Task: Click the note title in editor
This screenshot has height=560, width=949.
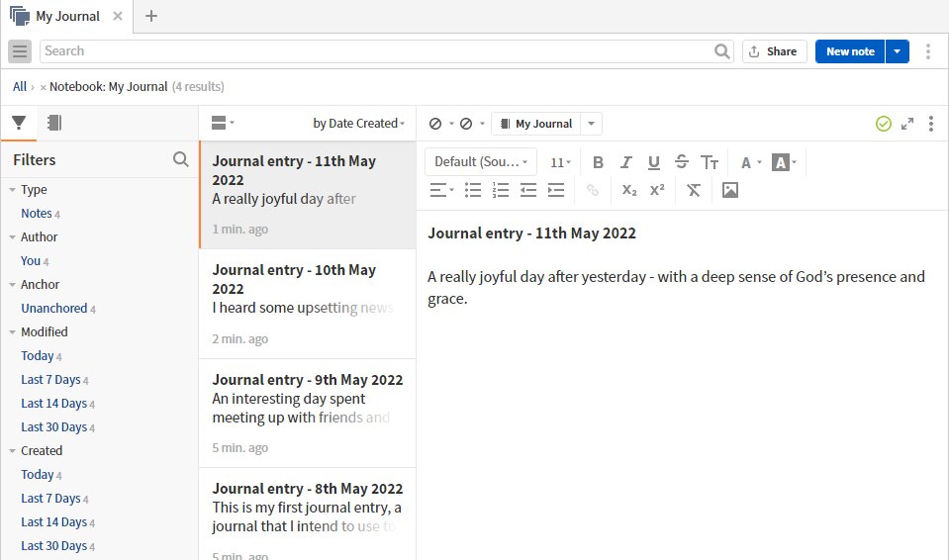Action: pos(531,233)
